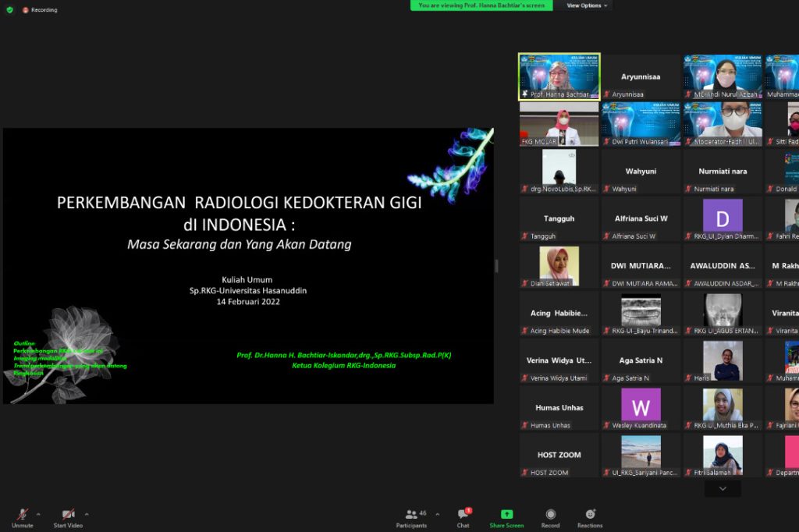Click the muted mic indicator on Wahyuni's tile
Image resolution: width=799 pixels, height=532 pixels.
click(605, 190)
